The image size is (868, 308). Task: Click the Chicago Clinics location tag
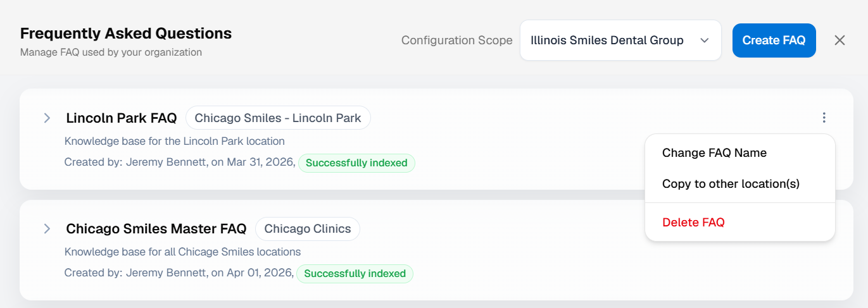[x=308, y=229]
